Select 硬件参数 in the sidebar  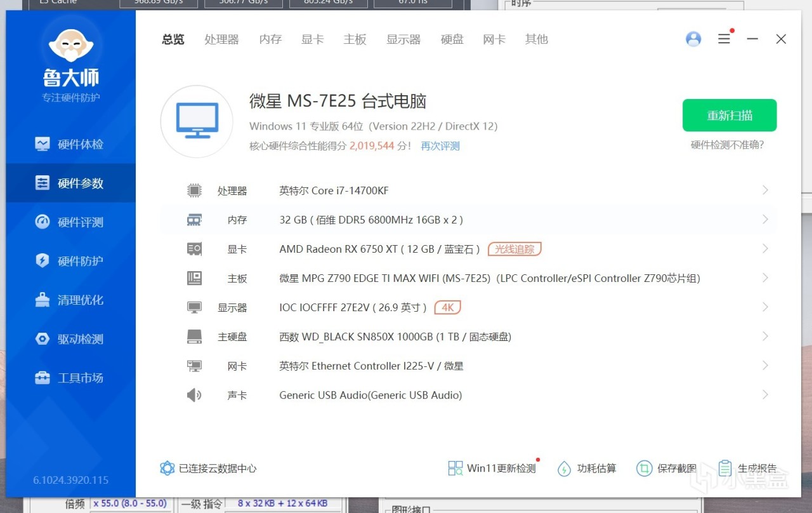tap(70, 183)
